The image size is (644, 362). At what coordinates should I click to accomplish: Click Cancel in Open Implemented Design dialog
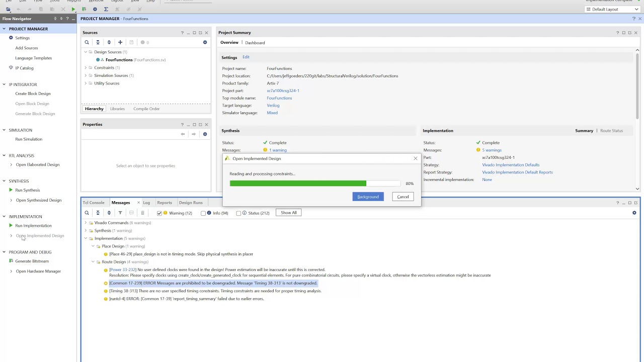(x=403, y=197)
